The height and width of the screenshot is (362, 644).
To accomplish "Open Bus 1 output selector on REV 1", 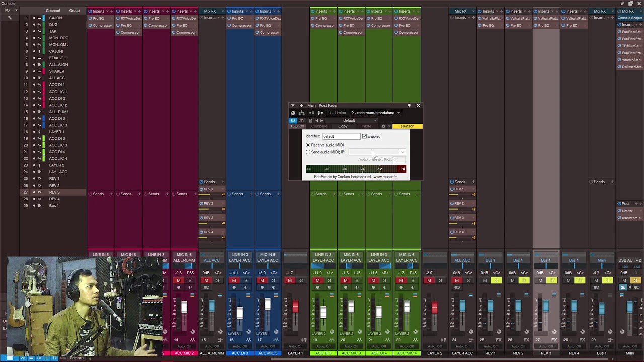I will [490, 260].
